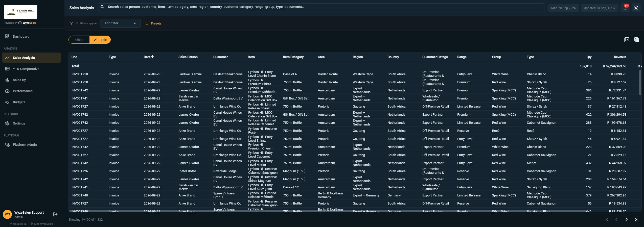
Task: Click the Settings gear icon
Action: point(7,123)
